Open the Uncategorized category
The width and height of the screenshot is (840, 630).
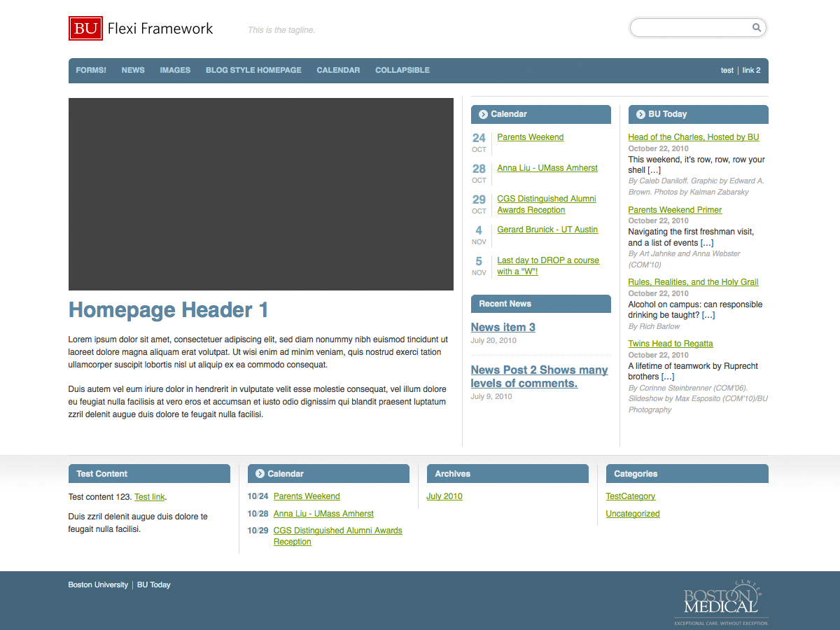633,514
